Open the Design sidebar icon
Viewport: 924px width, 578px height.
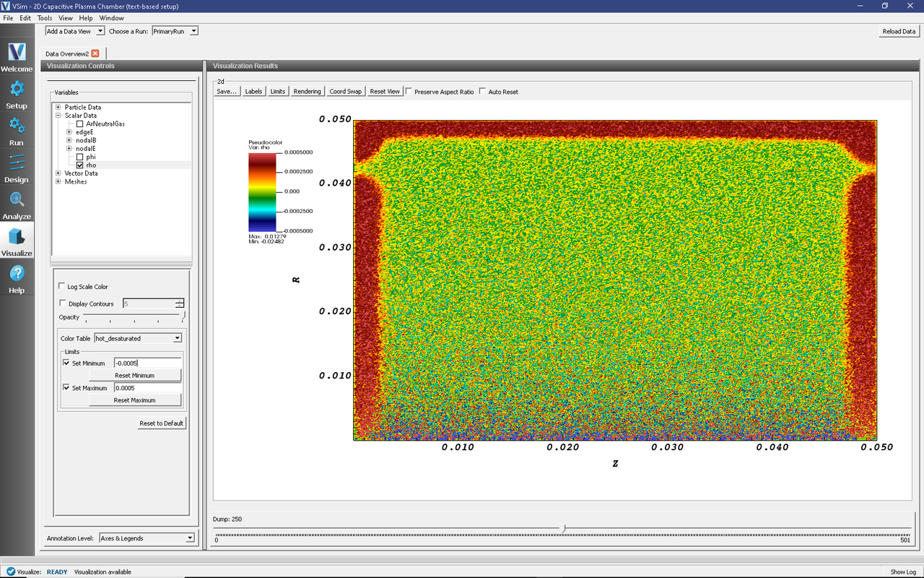pyautogui.click(x=17, y=163)
